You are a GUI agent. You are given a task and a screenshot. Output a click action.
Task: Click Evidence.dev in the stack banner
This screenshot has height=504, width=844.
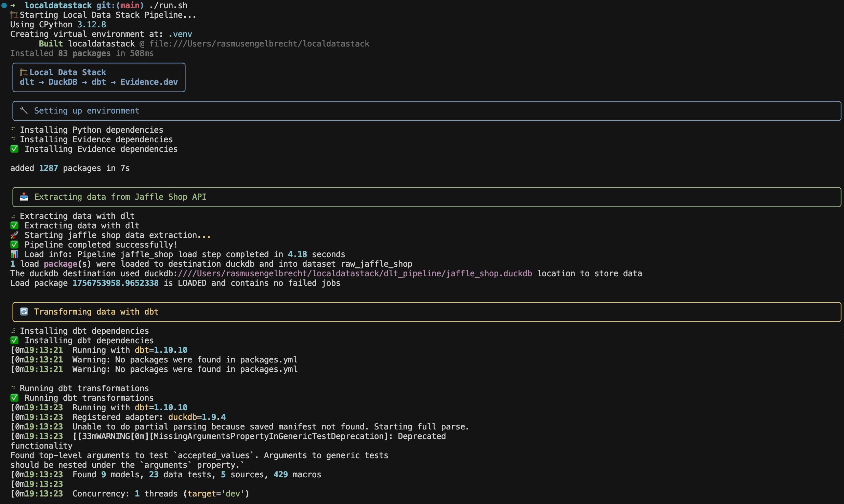(x=149, y=82)
